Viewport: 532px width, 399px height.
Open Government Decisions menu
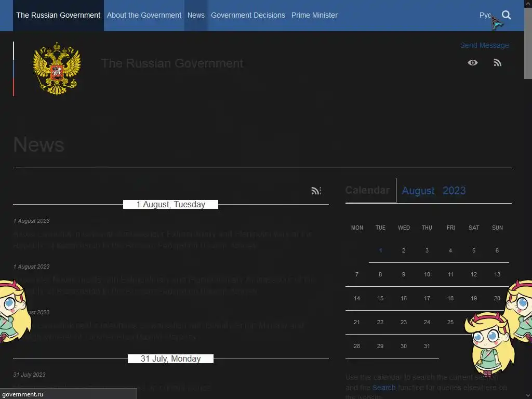pos(248,15)
